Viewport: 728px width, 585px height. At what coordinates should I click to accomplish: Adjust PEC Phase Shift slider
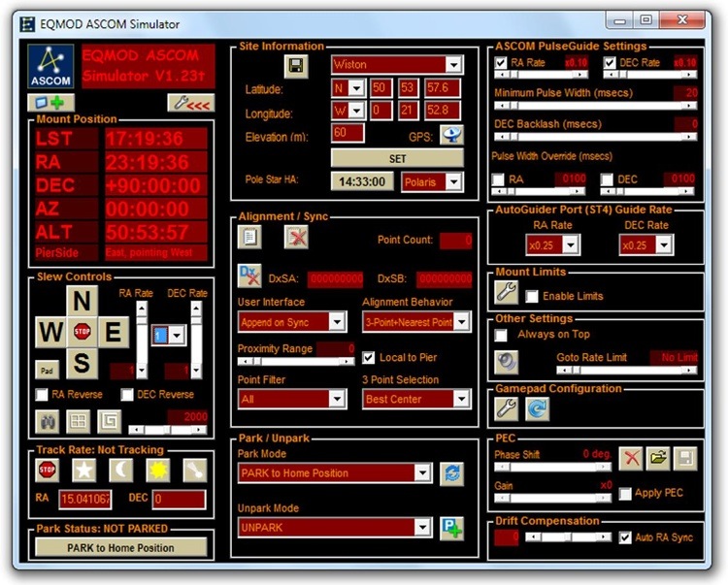click(553, 468)
